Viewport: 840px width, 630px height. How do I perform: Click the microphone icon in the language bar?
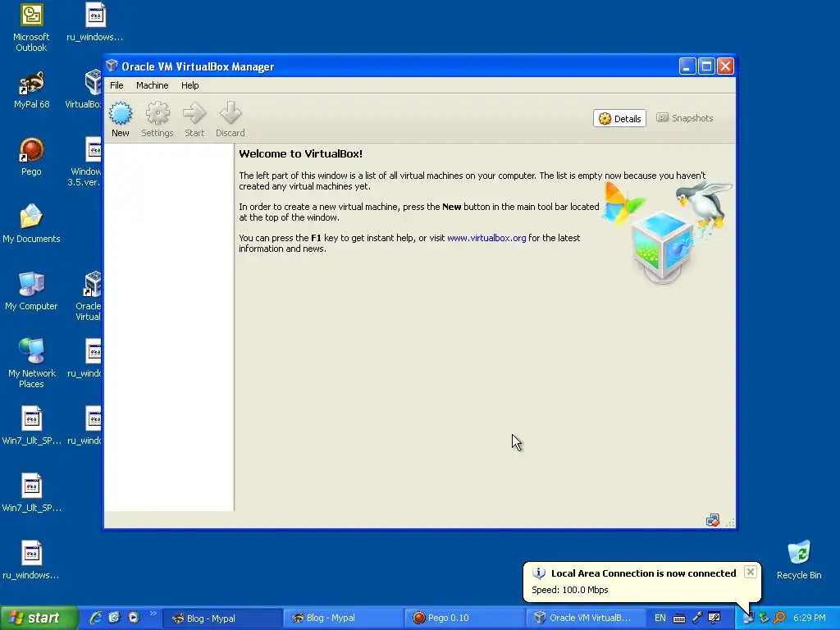(x=697, y=619)
